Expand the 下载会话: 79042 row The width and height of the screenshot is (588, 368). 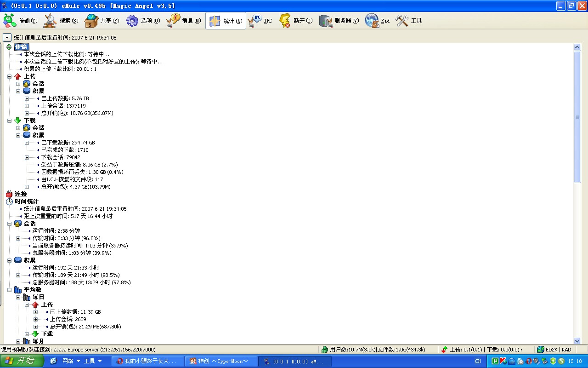pyautogui.click(x=27, y=157)
